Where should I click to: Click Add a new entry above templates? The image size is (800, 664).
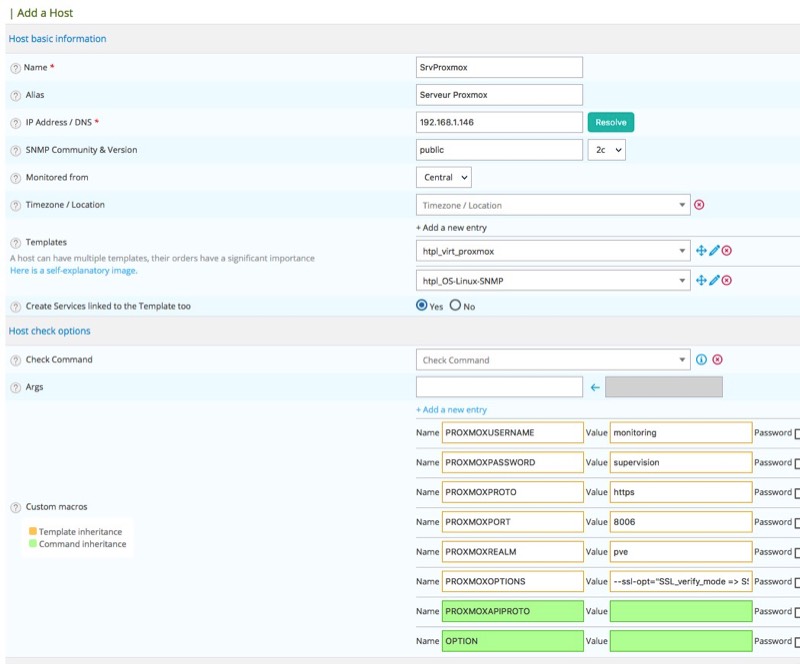point(451,228)
